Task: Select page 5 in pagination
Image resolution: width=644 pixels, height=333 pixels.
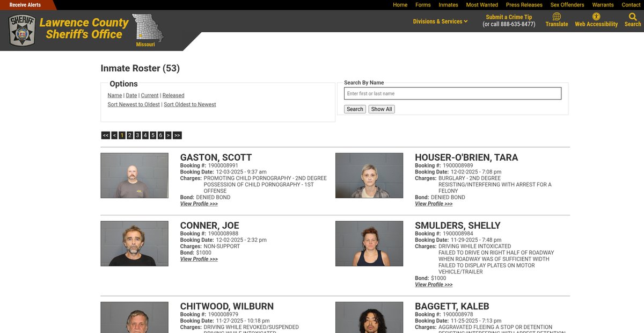Action: tap(153, 135)
